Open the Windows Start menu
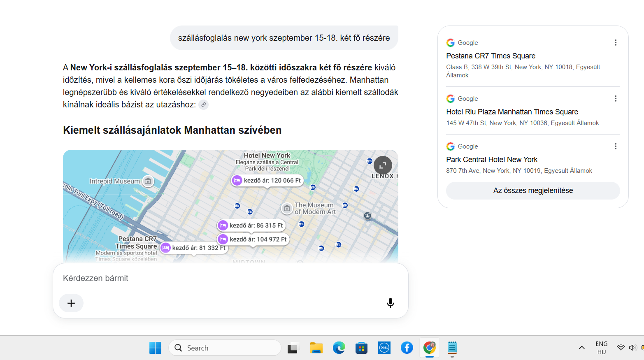Screen dimensions: 644x360 pos(155,348)
